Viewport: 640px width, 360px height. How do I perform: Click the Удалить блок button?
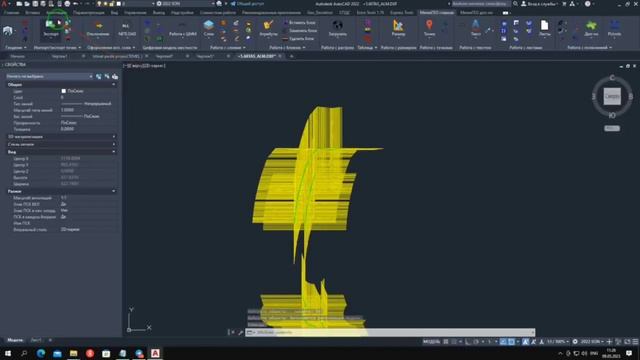(298, 39)
